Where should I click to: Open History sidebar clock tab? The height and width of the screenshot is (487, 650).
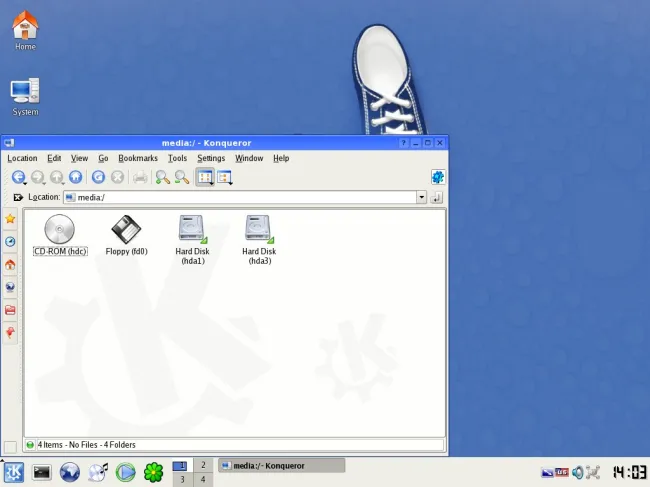(10, 242)
